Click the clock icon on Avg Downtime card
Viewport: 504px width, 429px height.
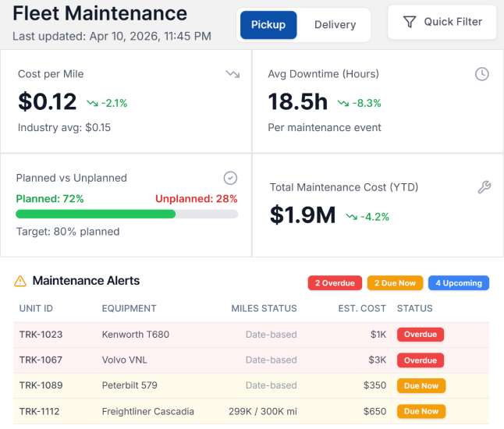[482, 74]
